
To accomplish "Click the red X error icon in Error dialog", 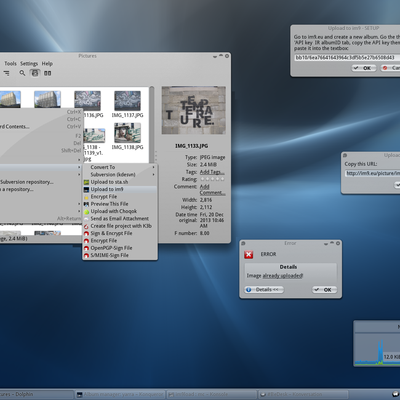I will [x=249, y=254].
